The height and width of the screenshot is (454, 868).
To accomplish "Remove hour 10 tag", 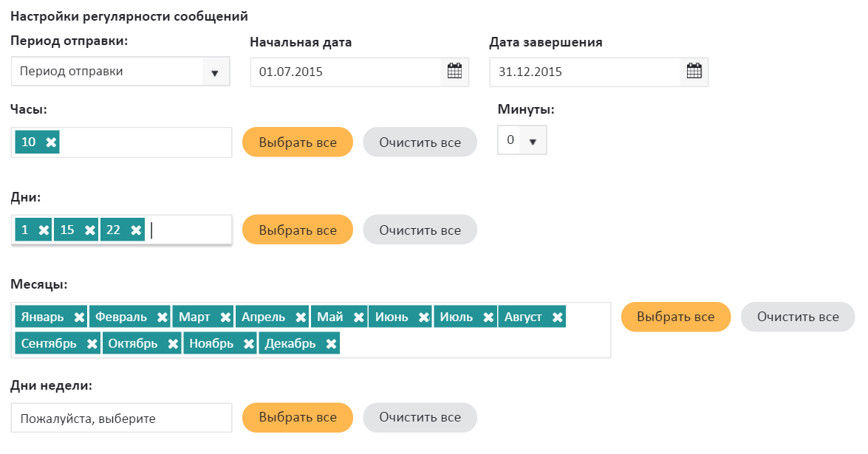I will (x=50, y=142).
